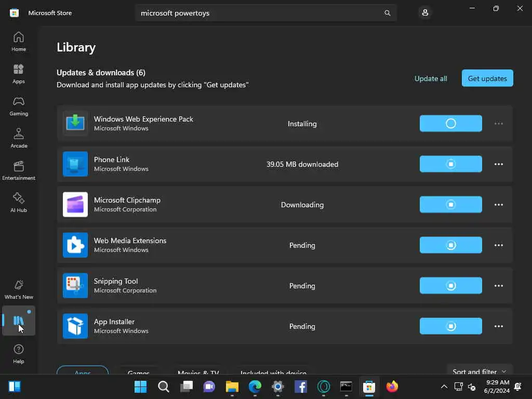Open File Explorer from the taskbar
The width and height of the screenshot is (532, 399).
tap(232, 387)
